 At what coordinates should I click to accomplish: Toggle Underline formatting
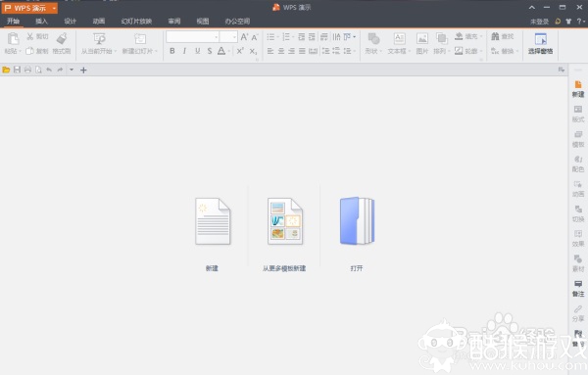pyautogui.click(x=197, y=51)
